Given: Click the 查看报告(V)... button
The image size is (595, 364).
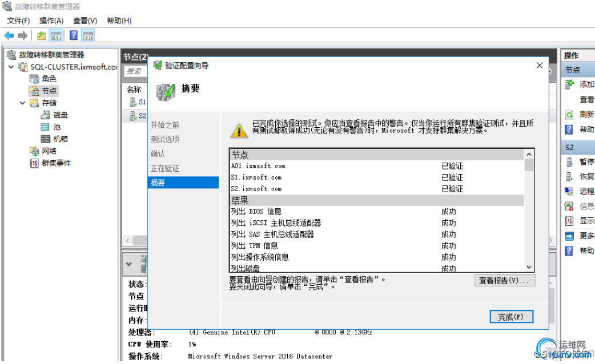Looking at the screenshot, I should [505, 280].
